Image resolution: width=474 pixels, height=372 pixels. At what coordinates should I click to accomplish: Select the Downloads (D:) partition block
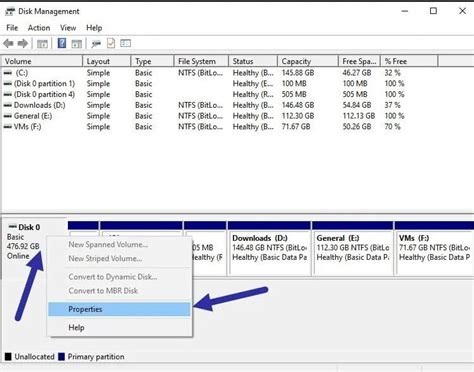(269, 248)
